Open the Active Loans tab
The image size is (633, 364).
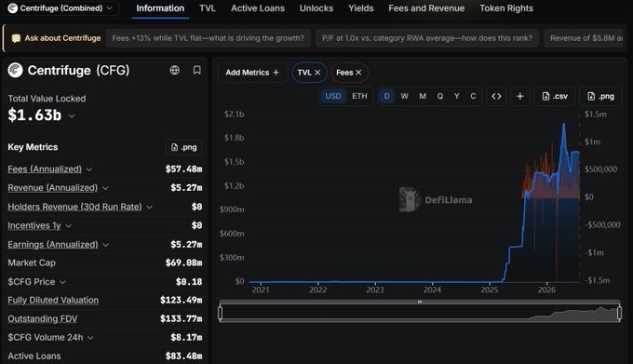tap(258, 8)
